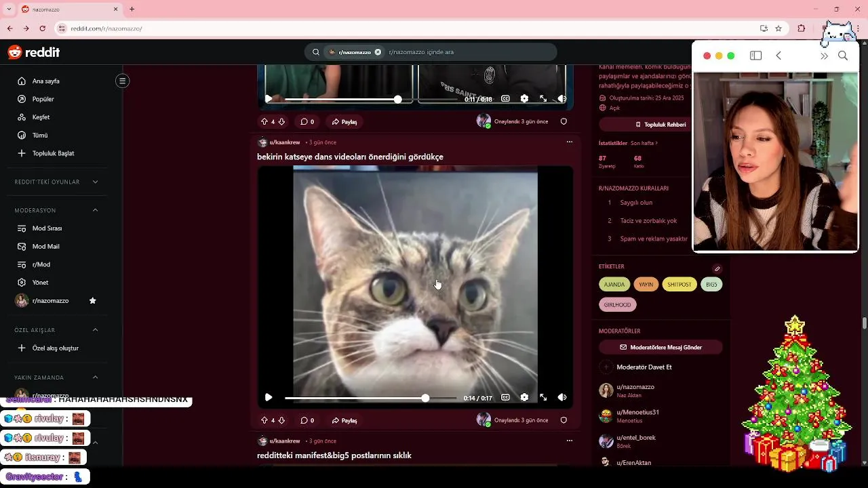Click the browser address bar URL

tap(106, 28)
